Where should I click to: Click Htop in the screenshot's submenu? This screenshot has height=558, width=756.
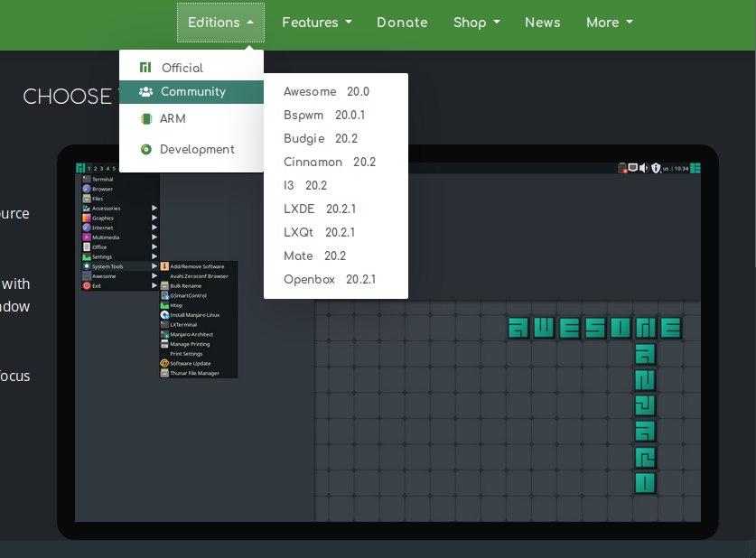198,305
